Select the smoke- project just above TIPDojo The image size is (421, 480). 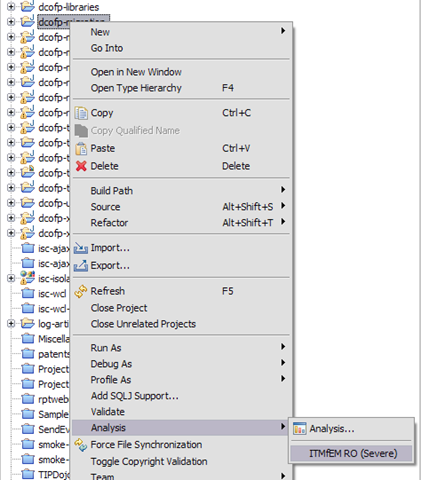click(x=53, y=460)
